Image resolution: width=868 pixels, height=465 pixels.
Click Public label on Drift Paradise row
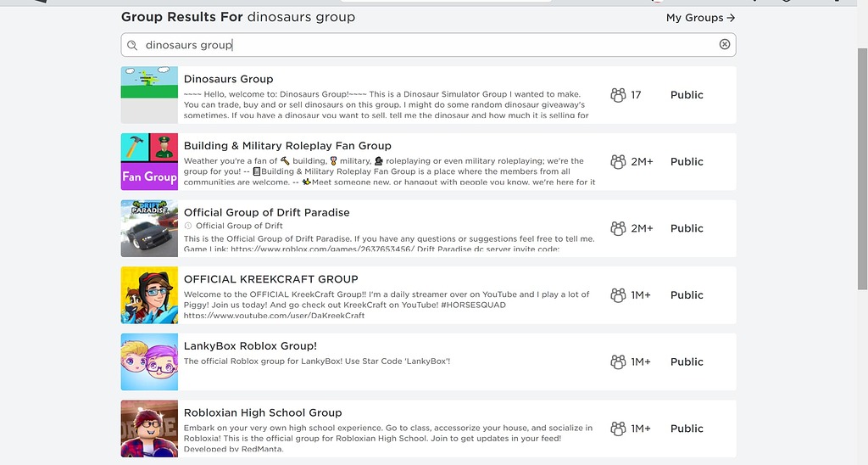point(687,228)
